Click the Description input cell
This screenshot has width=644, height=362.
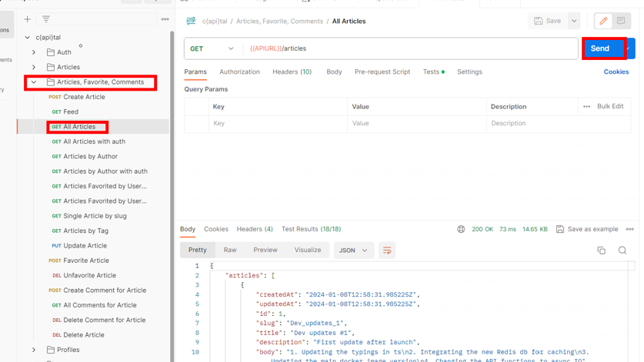559,123
